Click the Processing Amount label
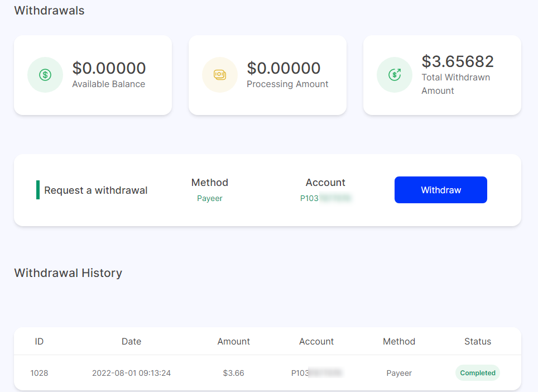 (x=287, y=84)
